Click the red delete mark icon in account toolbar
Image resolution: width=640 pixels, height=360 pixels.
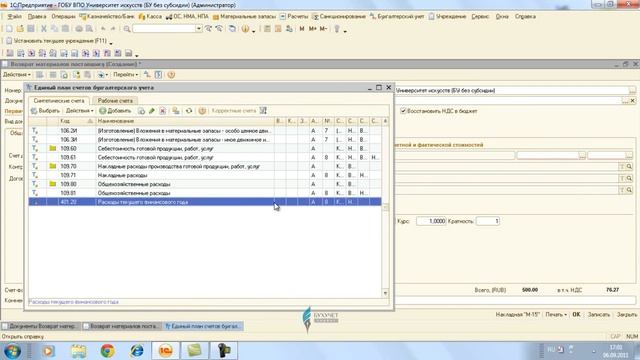coord(162,111)
